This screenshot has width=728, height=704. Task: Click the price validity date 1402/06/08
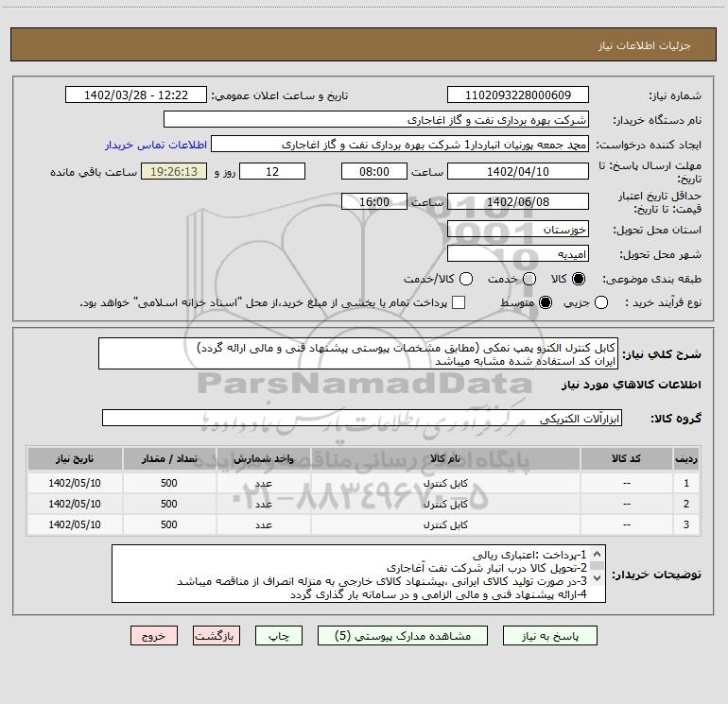coord(518,201)
